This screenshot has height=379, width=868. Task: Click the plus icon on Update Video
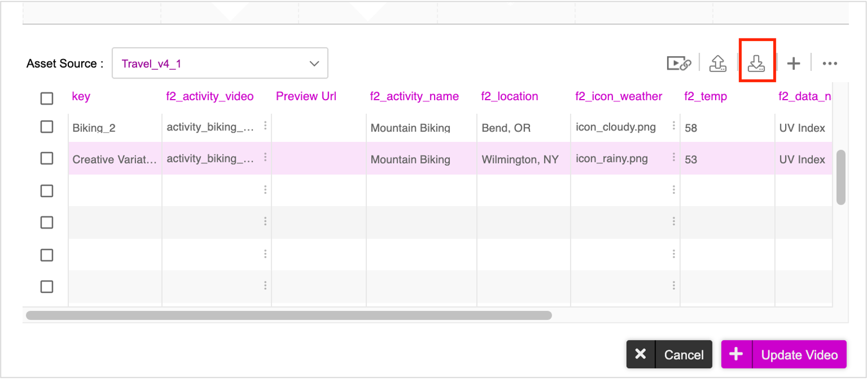tap(736, 354)
